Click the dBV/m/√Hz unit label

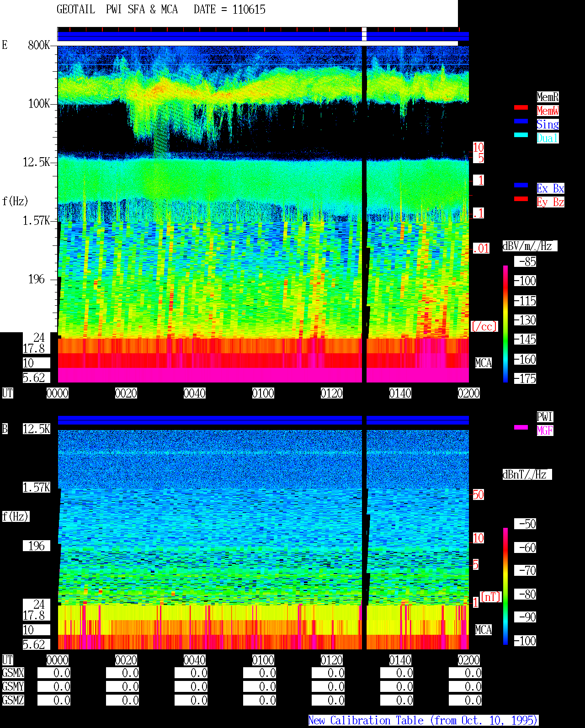[530, 246]
